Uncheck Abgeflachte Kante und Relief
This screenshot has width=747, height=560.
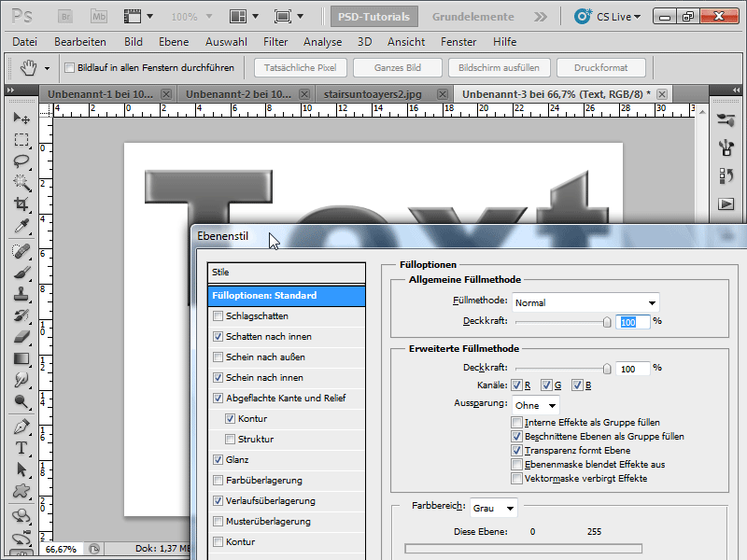(x=218, y=398)
